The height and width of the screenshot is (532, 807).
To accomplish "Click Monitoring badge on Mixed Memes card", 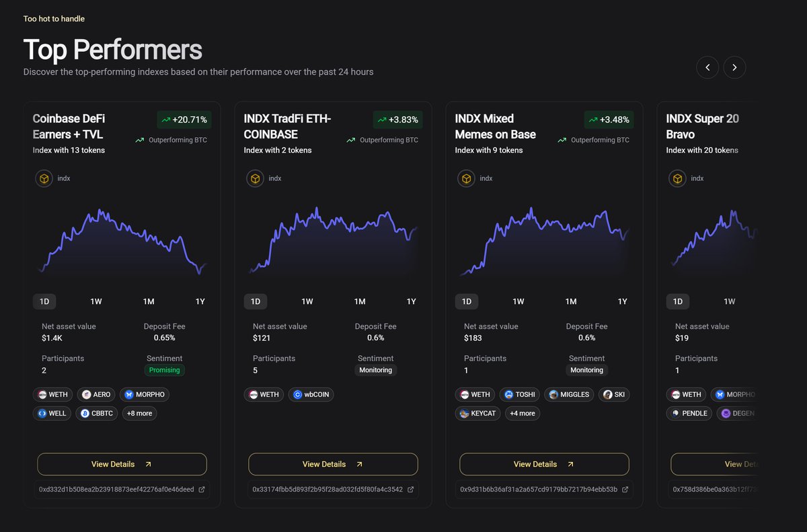I will [x=587, y=370].
